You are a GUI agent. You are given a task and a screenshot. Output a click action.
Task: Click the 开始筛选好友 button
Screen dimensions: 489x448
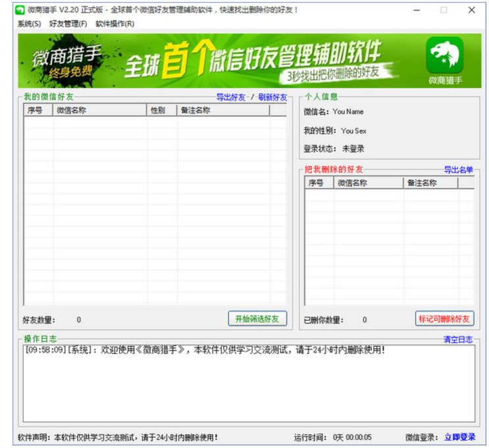(x=257, y=318)
